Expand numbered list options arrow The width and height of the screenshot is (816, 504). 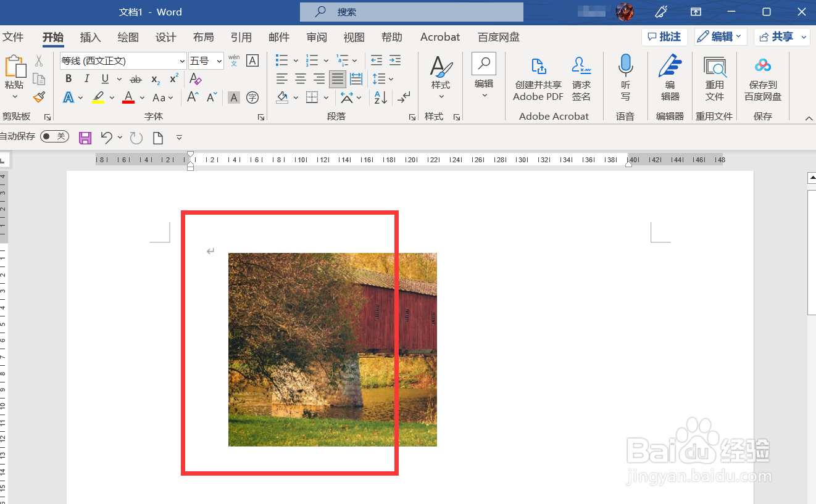pyautogui.click(x=326, y=60)
